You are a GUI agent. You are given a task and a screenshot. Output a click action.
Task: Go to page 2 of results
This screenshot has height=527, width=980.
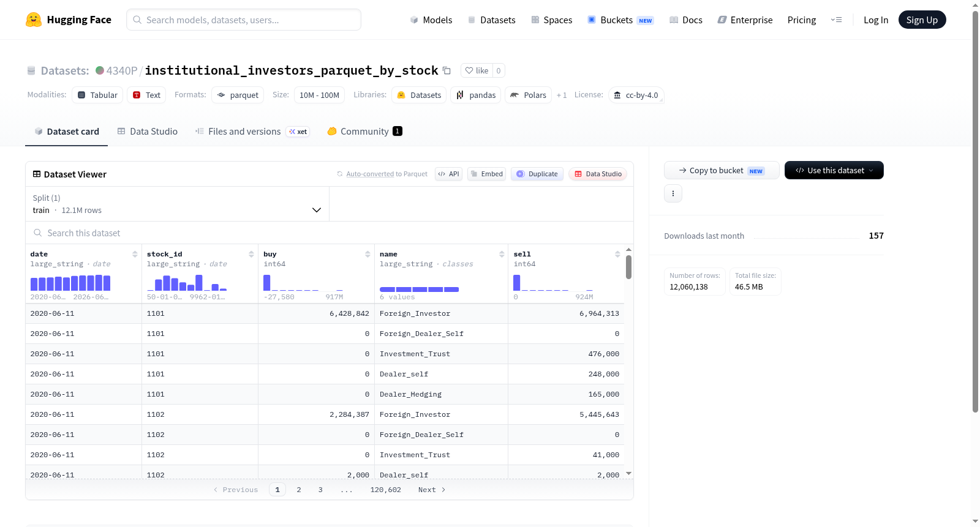pos(299,490)
